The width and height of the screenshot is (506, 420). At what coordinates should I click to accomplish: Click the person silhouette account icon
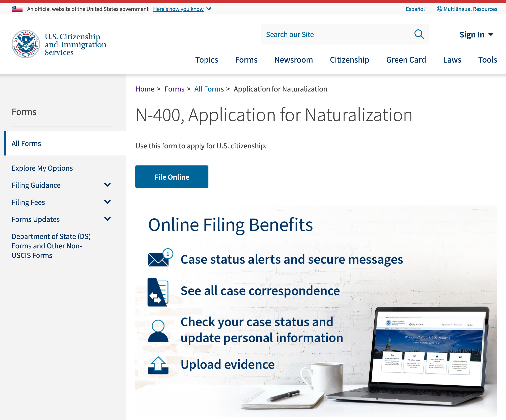(x=158, y=331)
